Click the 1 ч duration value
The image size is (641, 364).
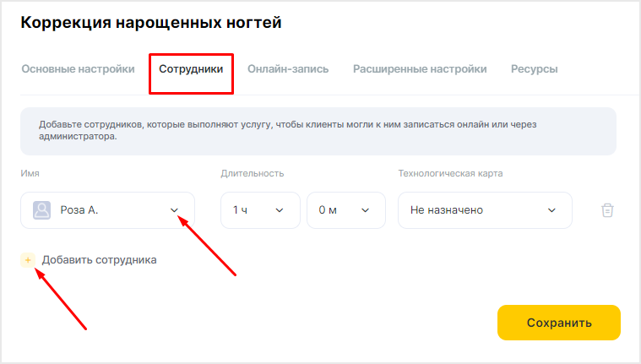240,210
